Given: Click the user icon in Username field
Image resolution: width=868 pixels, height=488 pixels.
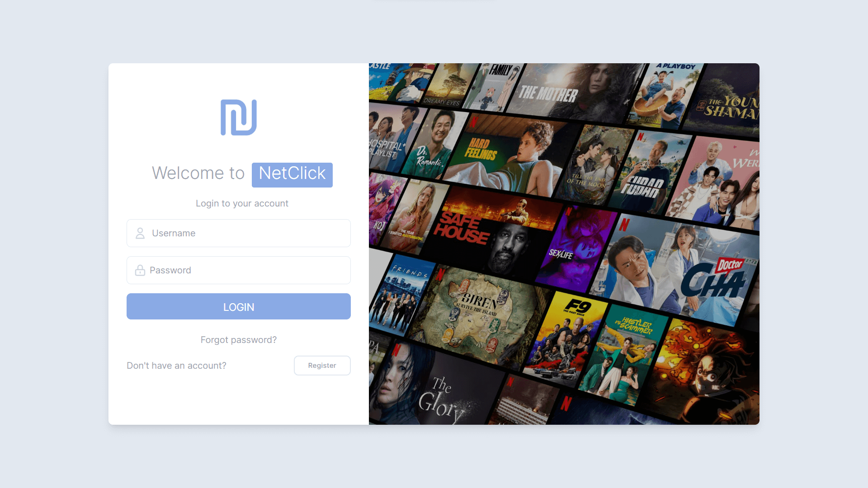Looking at the screenshot, I should pos(140,233).
